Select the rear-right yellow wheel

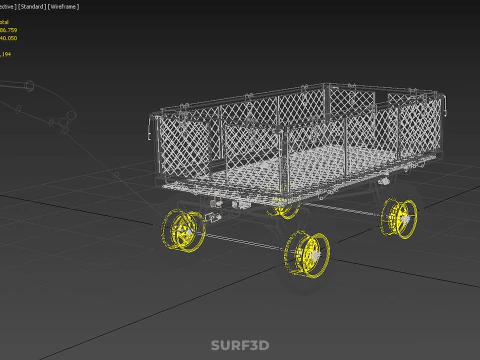point(399,218)
